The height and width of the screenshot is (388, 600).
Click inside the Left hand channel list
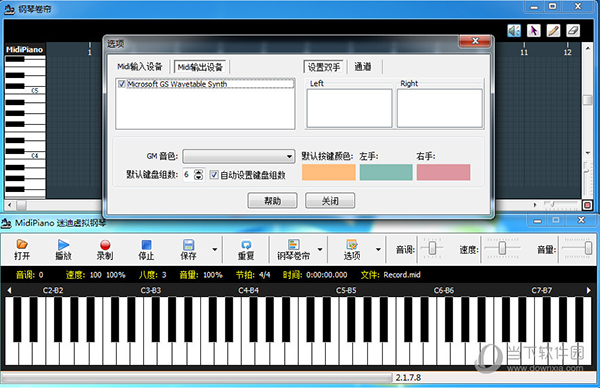[x=349, y=108]
